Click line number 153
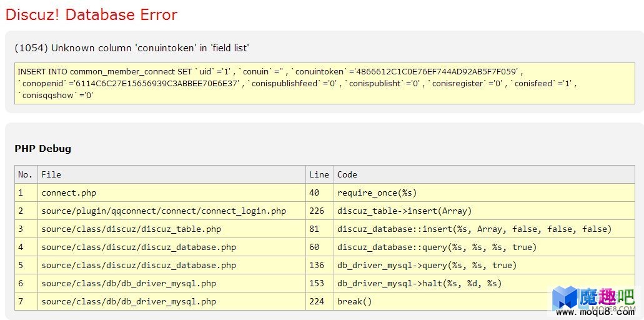The width and height of the screenshot is (644, 320). tap(317, 283)
